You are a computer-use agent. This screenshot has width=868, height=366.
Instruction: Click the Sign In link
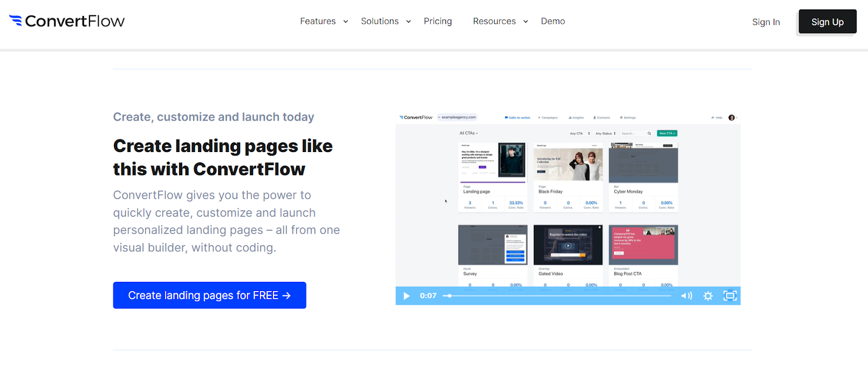coord(766,22)
